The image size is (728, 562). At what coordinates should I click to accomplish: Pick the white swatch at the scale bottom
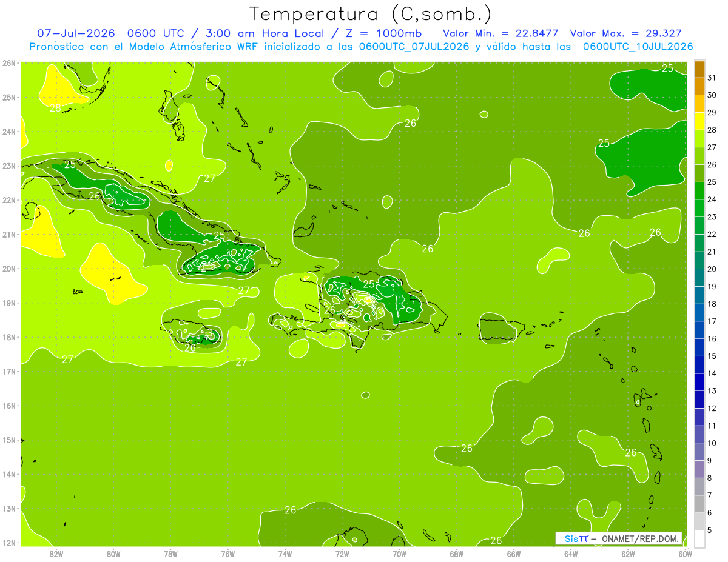coord(699,538)
